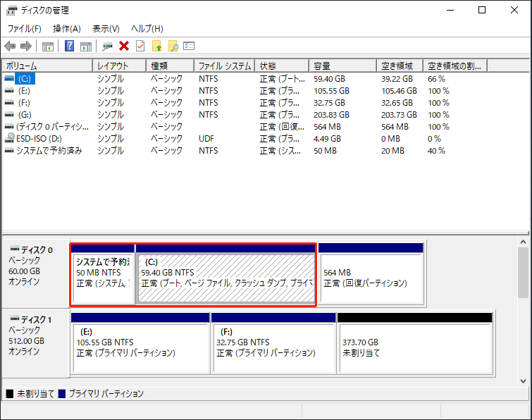Click the blue プライマリ パーティション legend swatch
Image resolution: width=532 pixels, height=420 pixels.
(62, 393)
